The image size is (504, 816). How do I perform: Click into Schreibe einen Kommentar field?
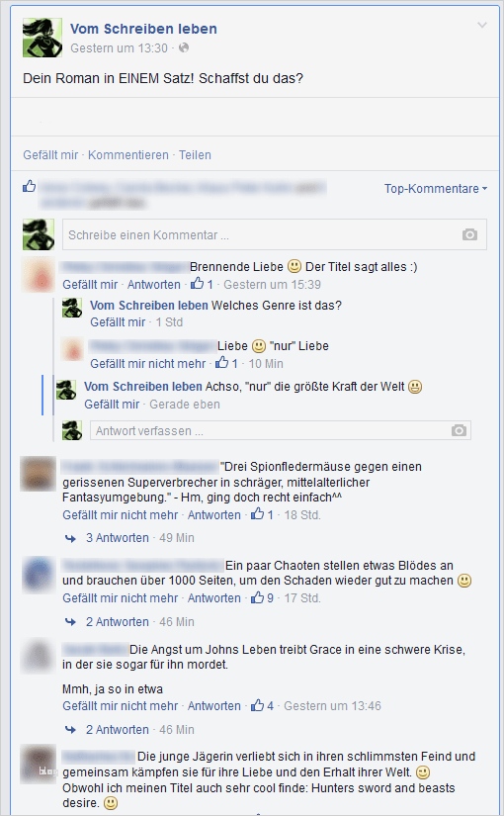275,234
